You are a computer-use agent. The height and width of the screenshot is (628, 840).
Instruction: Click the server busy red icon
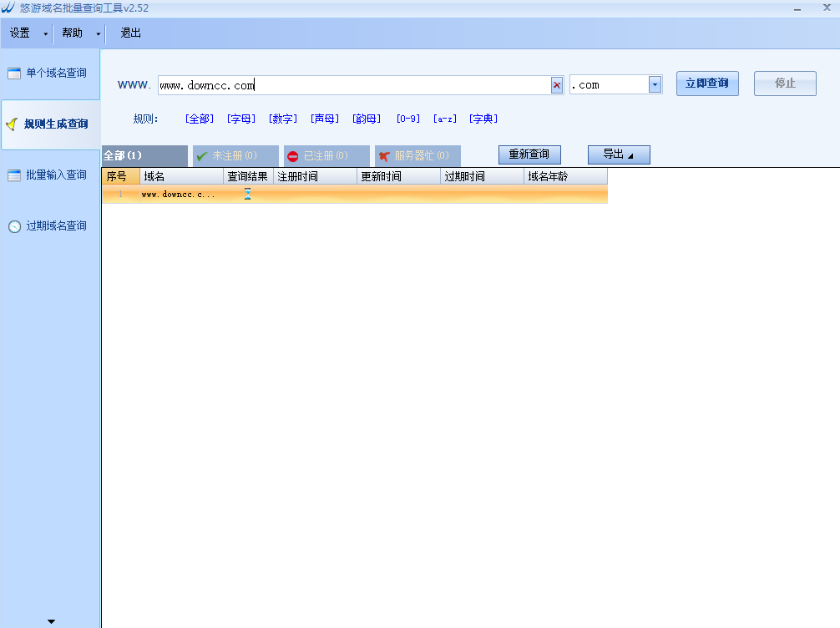(383, 156)
